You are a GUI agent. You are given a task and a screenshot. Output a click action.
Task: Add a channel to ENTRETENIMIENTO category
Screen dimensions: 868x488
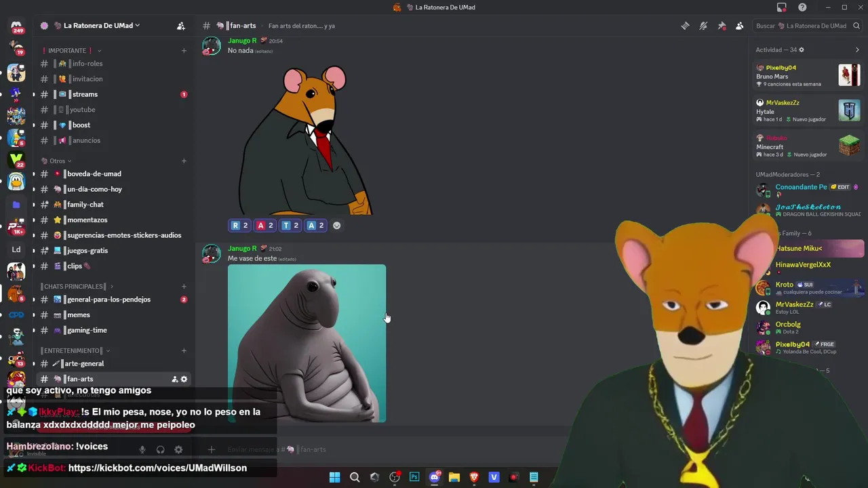[x=184, y=351]
